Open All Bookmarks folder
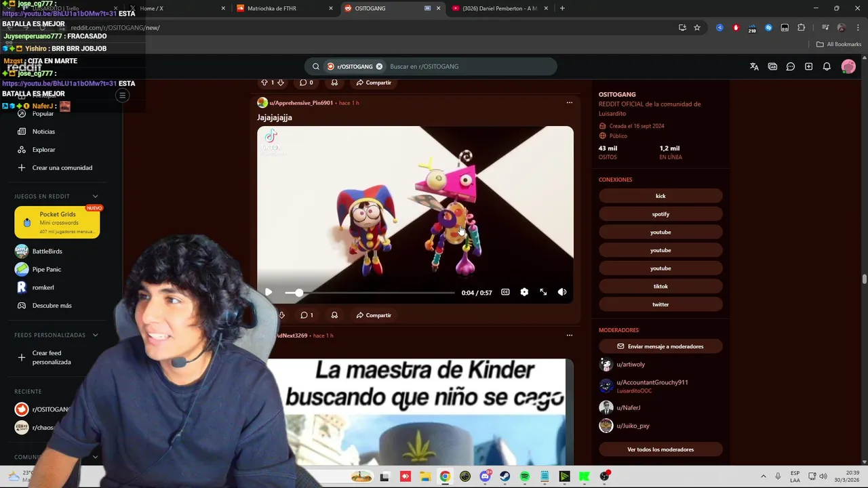The image size is (868, 488). (839, 44)
